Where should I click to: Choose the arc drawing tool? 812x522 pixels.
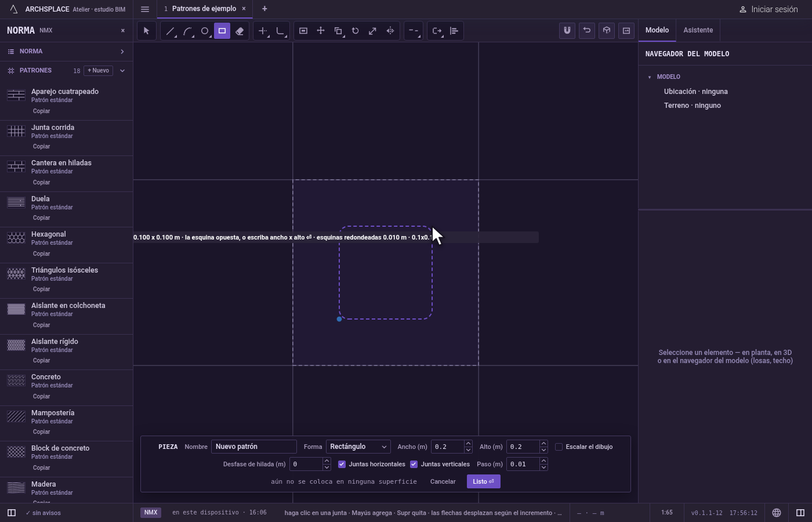(187, 31)
